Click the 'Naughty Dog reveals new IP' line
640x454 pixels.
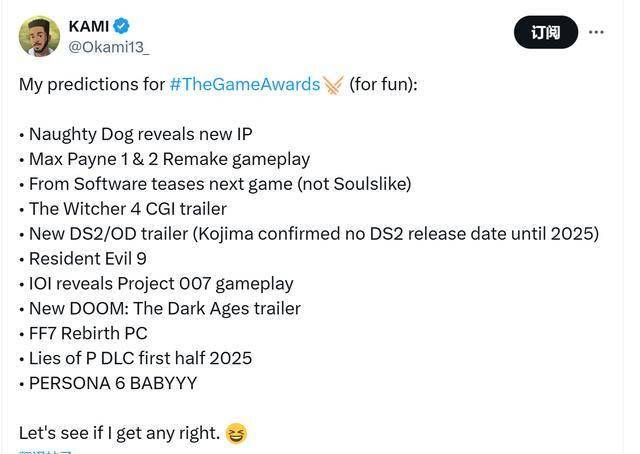tap(136, 134)
